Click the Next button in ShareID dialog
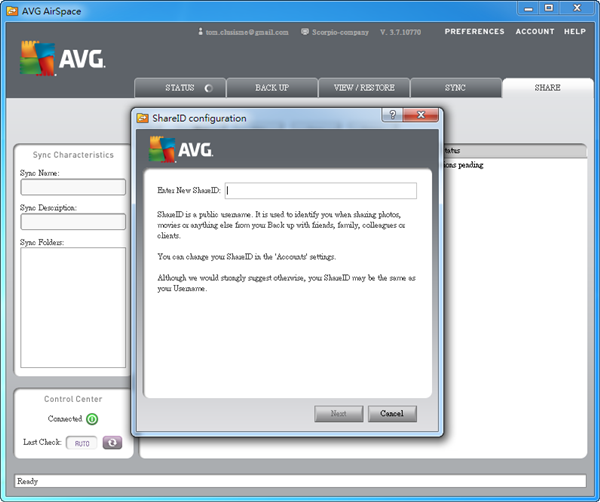This screenshot has width=600, height=502. click(339, 414)
